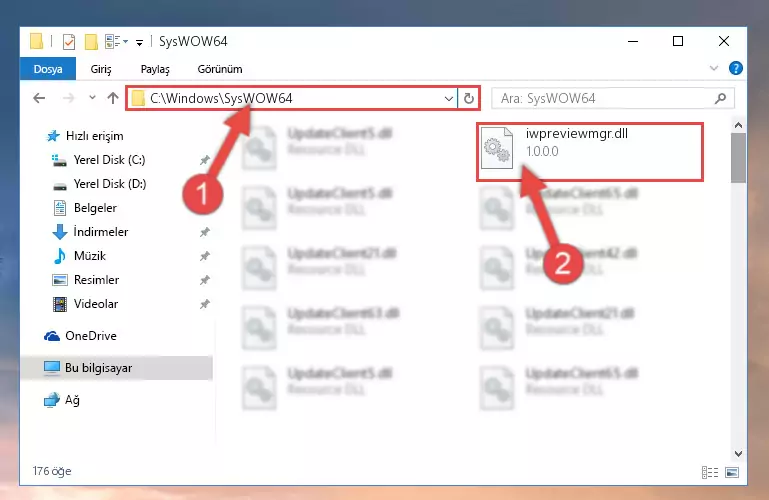
Task: Click the New folder icon in quick access toolbar
Action: coord(91,42)
